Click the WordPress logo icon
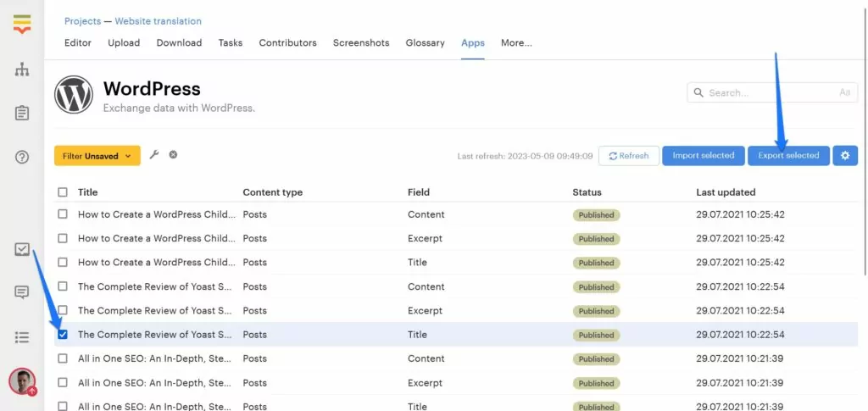 pos(74,95)
